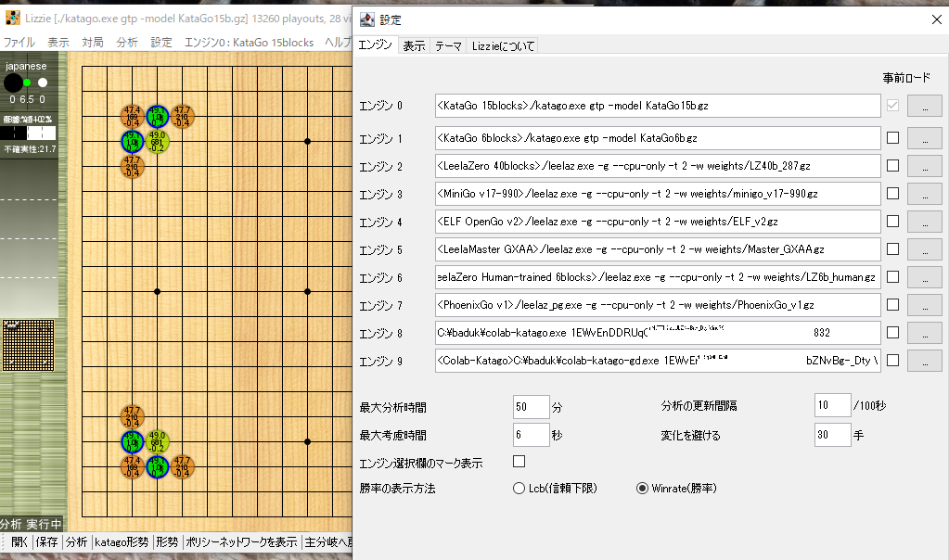Enable preload checkbox for エンジン 1

tap(892, 138)
